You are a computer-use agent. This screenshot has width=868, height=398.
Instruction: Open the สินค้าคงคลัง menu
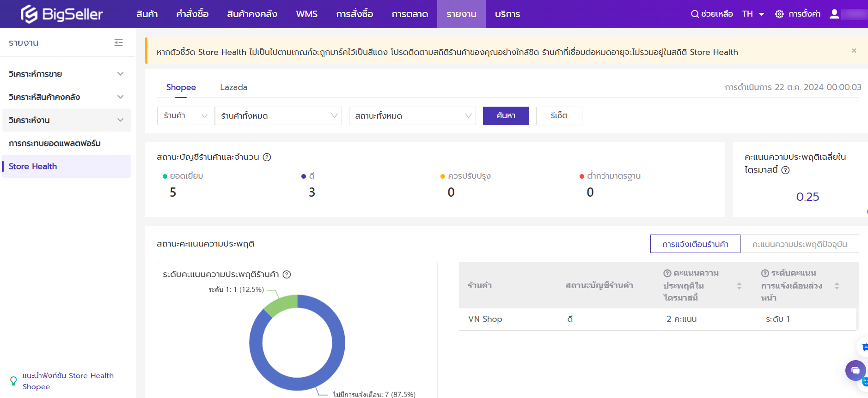(252, 14)
